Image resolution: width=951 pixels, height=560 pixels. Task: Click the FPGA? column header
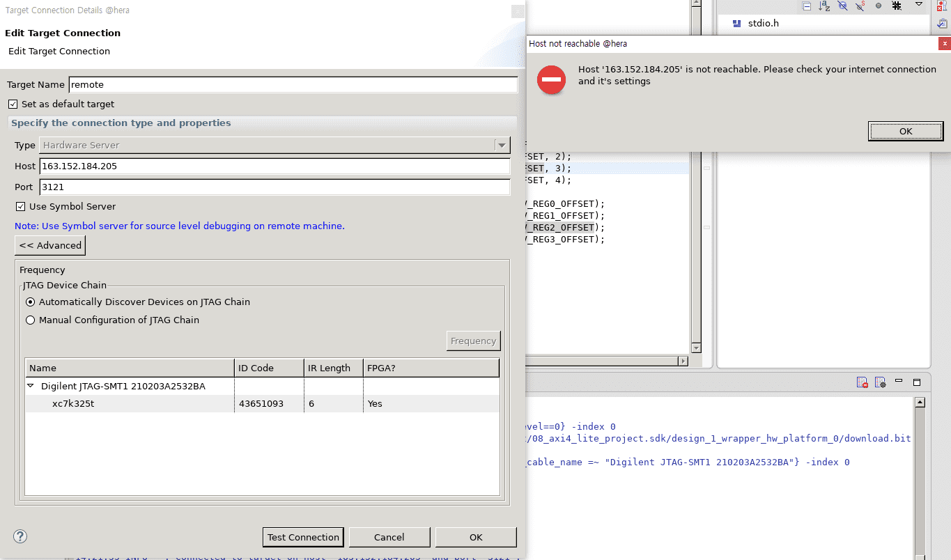pos(431,368)
